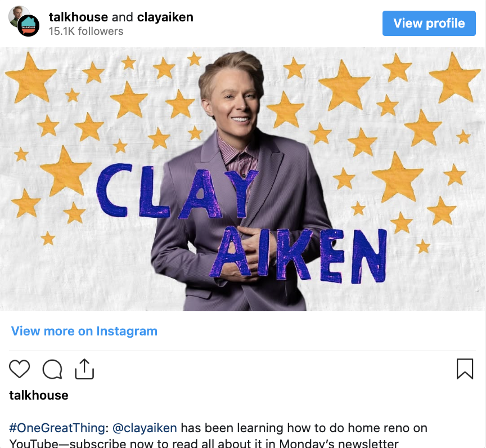Follow the View more on Instagram link
This screenshot has height=448, width=486.
84,331
